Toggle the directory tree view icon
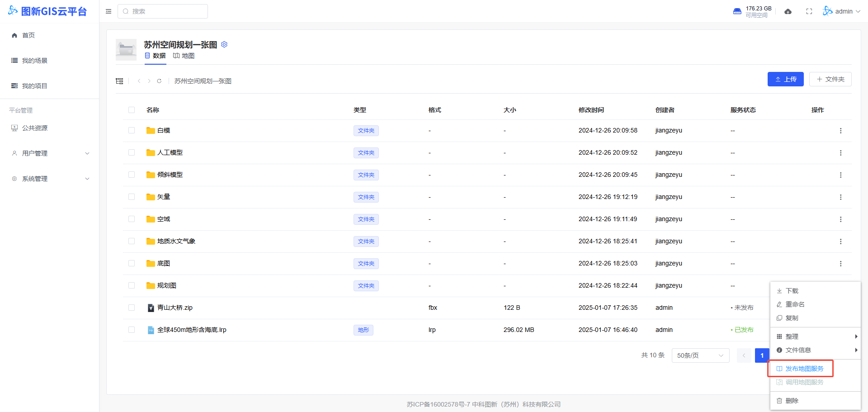This screenshot has width=868, height=412. (x=119, y=81)
